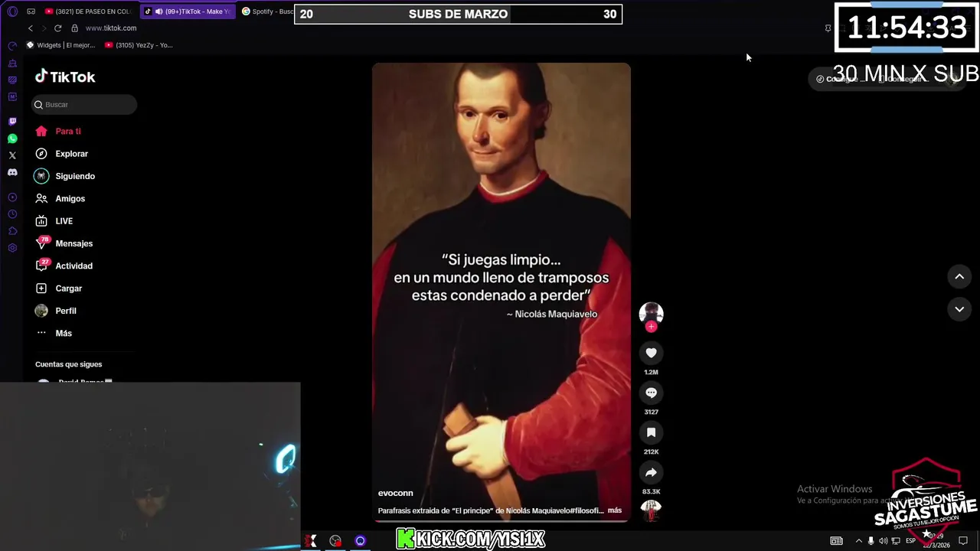Screen dimensions: 980x551
Task: Open the red X app on taskbar
Action: click(311, 541)
